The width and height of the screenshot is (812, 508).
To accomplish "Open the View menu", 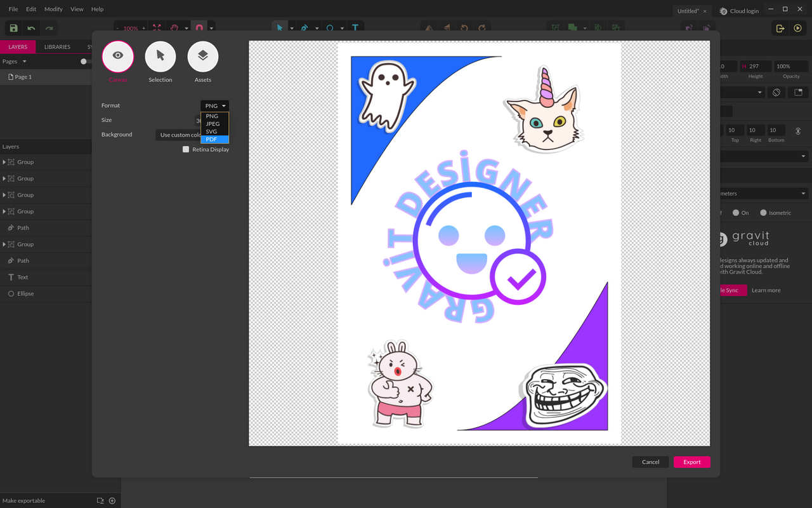I will click(77, 10).
